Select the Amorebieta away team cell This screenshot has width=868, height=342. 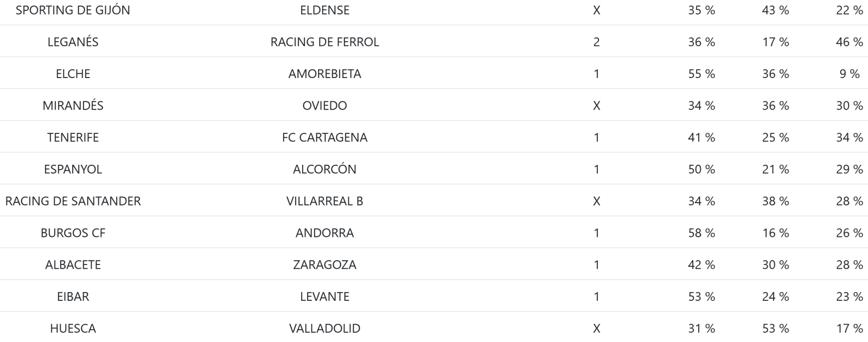(x=324, y=74)
